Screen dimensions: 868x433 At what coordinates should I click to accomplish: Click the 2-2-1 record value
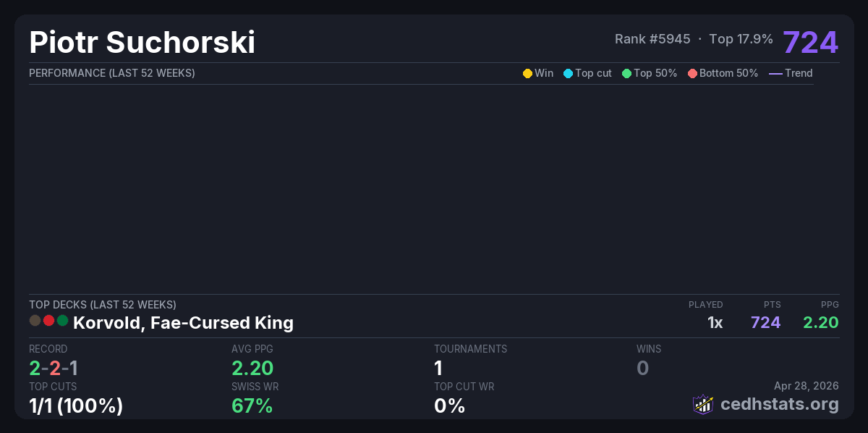(53, 368)
